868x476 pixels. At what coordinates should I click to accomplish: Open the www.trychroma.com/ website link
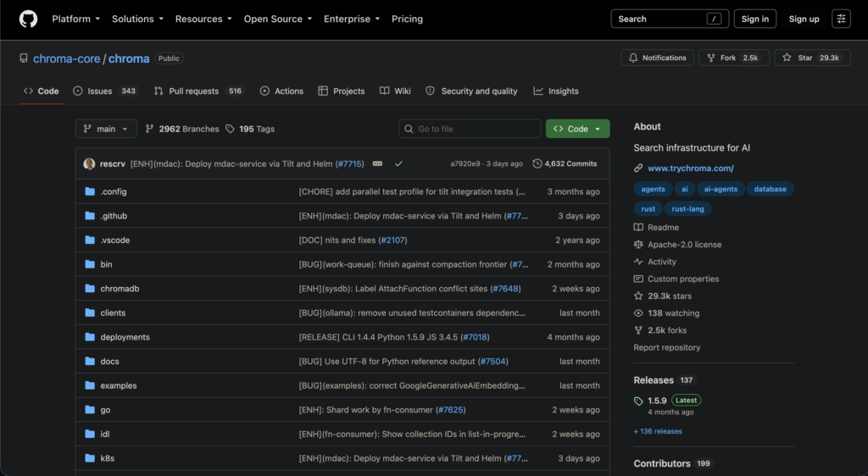[x=690, y=168]
